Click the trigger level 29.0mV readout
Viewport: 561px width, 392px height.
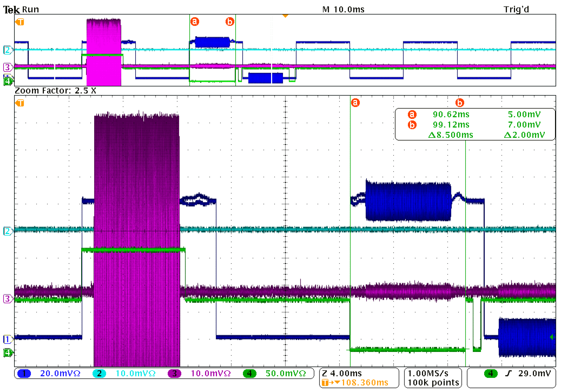tap(535, 373)
